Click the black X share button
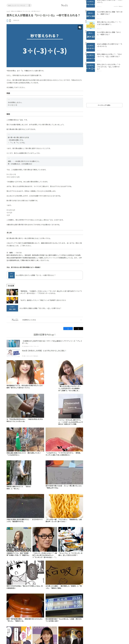 pos(78,329)
